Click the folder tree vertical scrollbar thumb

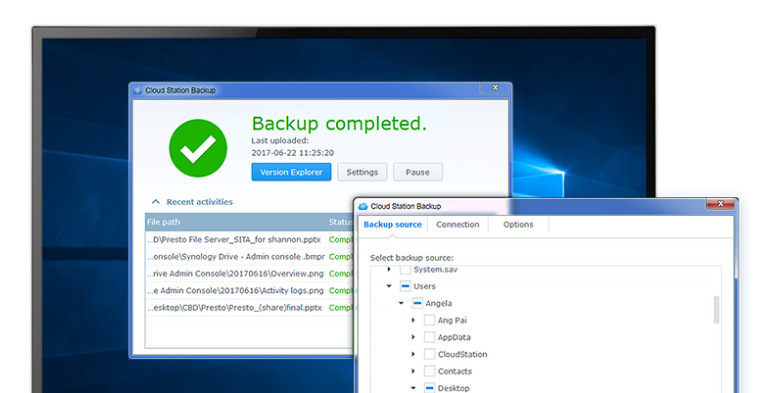(716, 310)
